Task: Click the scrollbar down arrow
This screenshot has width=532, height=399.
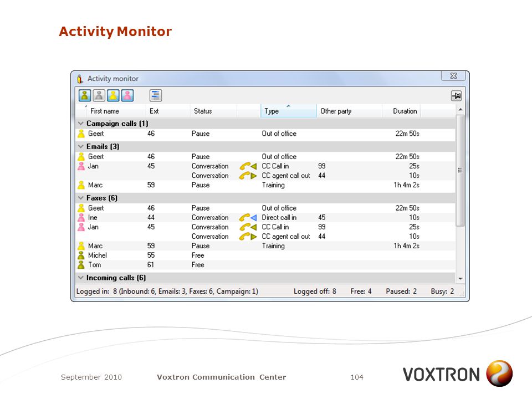Action: (x=461, y=279)
